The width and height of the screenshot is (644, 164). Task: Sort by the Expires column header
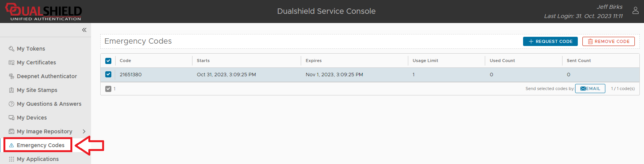(314, 61)
